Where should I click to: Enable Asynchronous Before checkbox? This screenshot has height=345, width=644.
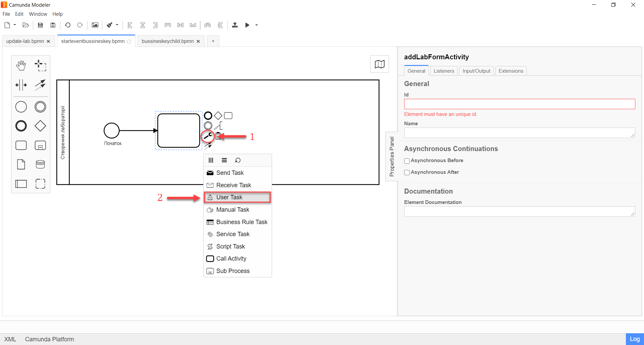tap(407, 161)
